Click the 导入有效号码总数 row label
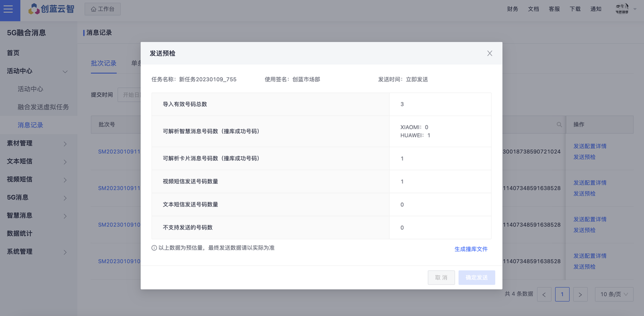Image resolution: width=644 pixels, height=316 pixels. pos(185,104)
